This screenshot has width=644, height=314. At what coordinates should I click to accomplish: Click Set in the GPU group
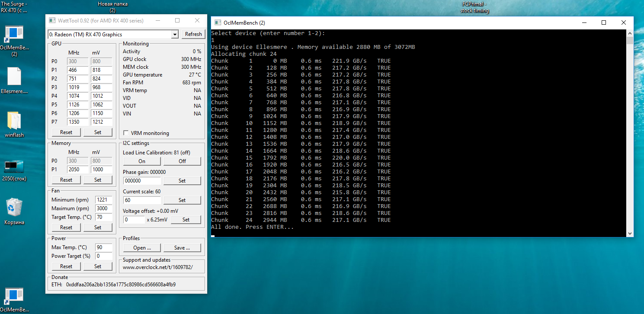(x=98, y=132)
